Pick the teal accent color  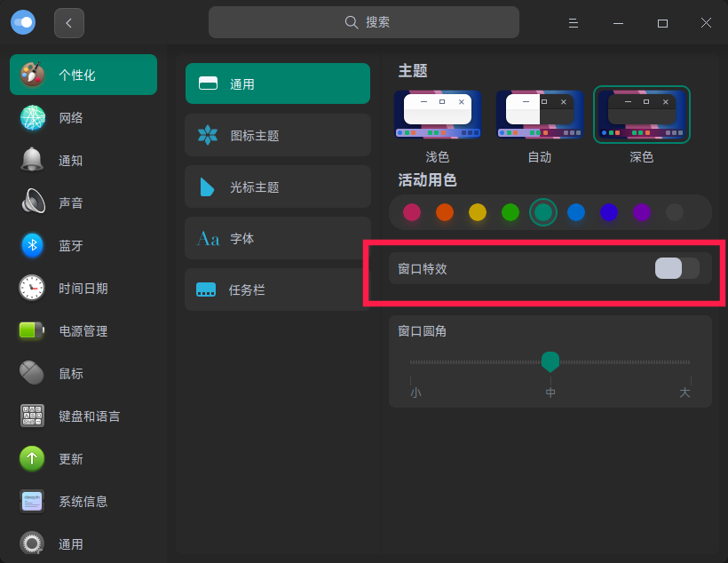click(x=543, y=212)
